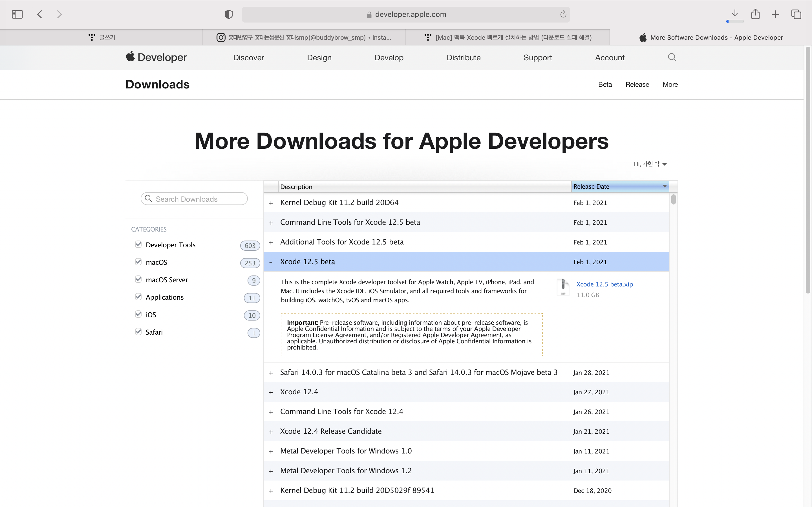Collapse the Xcode 12.5 beta row

click(271, 262)
